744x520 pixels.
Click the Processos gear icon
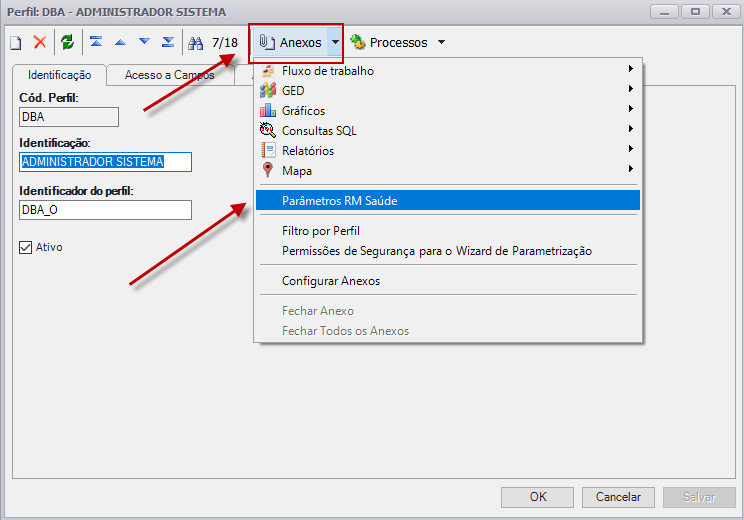click(x=357, y=42)
